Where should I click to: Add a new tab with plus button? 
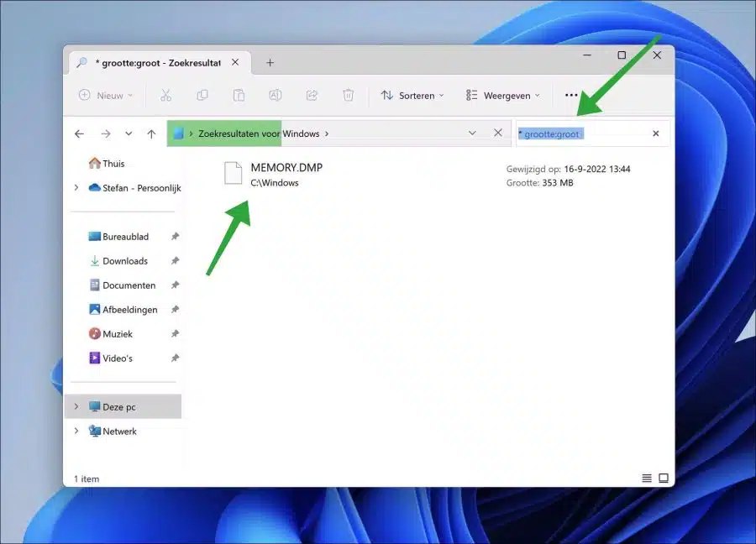click(270, 63)
